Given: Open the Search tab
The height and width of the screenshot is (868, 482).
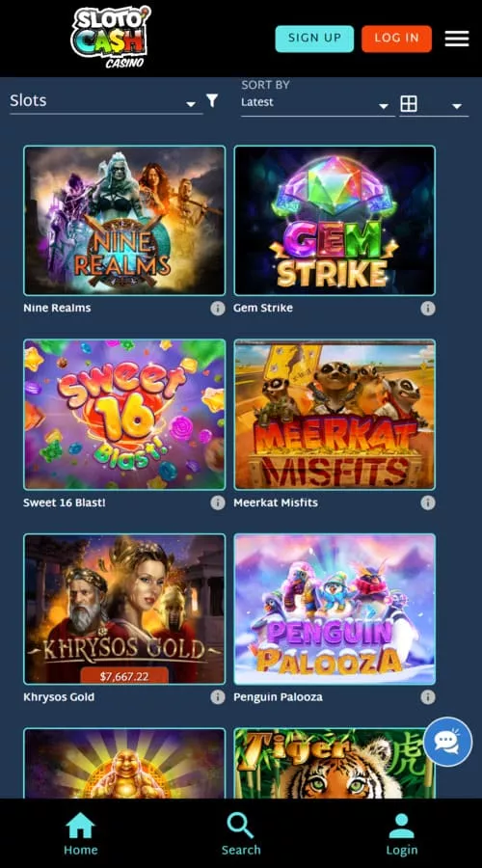Looking at the screenshot, I should click(x=241, y=834).
